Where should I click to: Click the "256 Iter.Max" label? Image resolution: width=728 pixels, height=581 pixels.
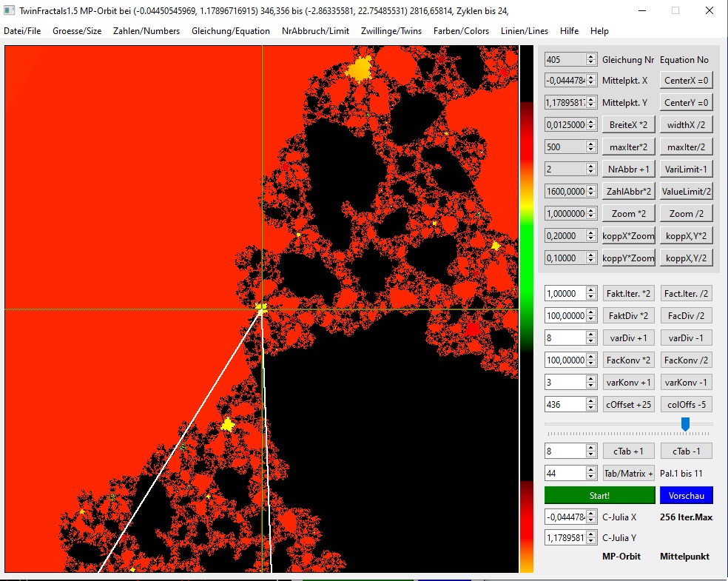coord(687,517)
